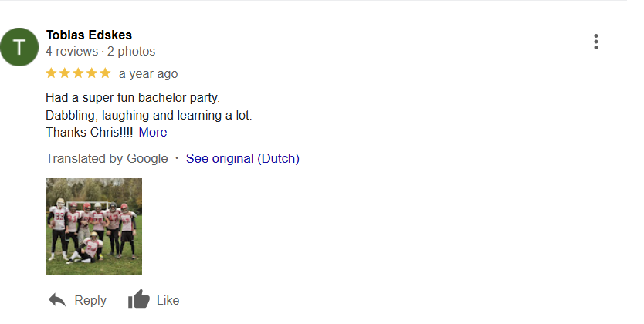Image resolution: width=644 pixels, height=324 pixels.
Task: Open the football team photo thumbnail
Action: click(93, 226)
